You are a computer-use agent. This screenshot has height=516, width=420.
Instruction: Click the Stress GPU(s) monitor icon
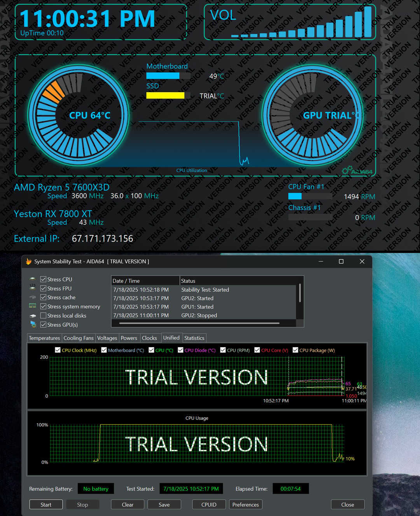tap(33, 325)
